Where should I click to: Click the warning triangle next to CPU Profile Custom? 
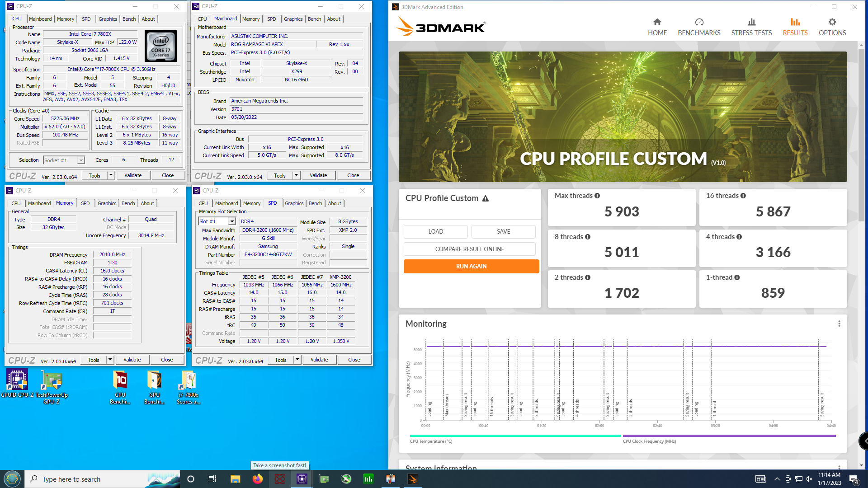coord(486,198)
